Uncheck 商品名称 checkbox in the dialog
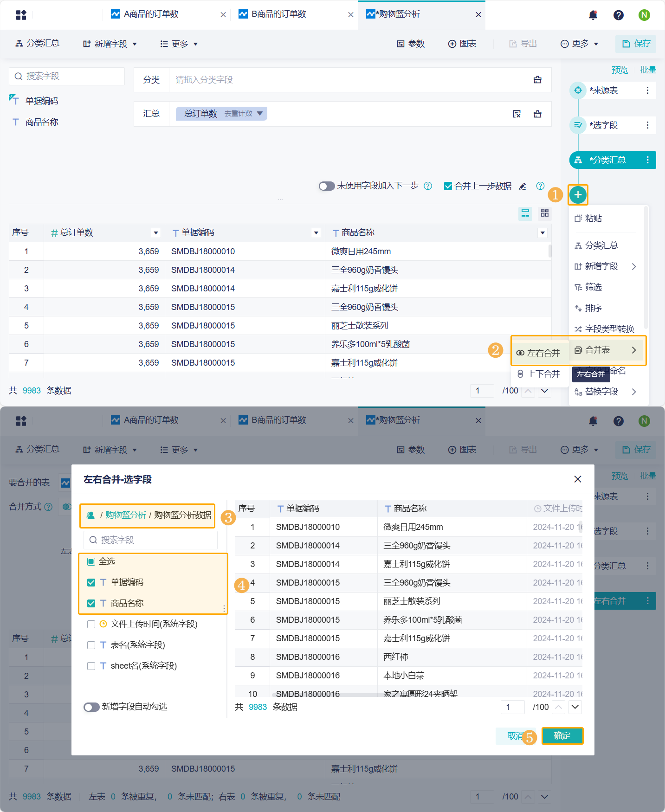This screenshot has height=812, width=665. coord(91,603)
